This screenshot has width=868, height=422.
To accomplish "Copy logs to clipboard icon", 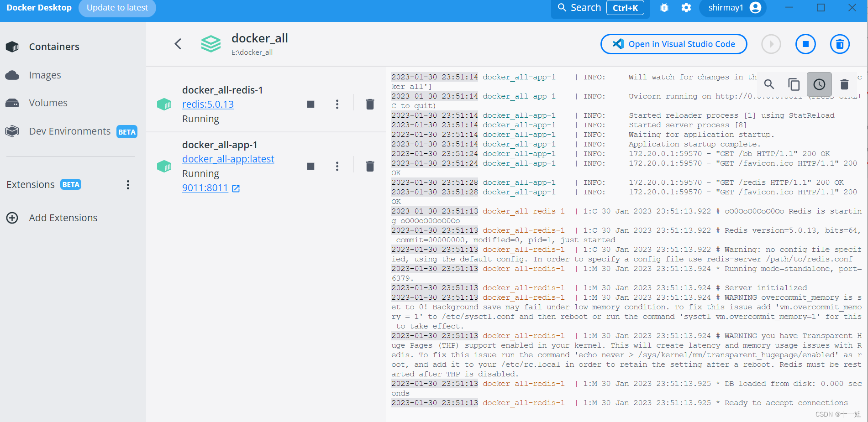I will (794, 84).
